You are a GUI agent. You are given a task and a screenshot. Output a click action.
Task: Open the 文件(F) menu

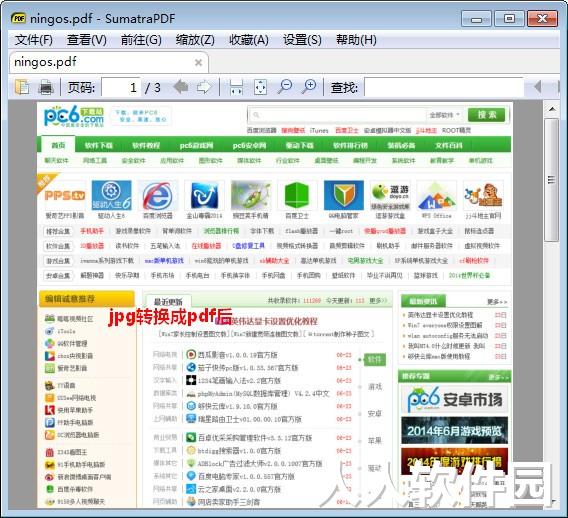pyautogui.click(x=34, y=40)
